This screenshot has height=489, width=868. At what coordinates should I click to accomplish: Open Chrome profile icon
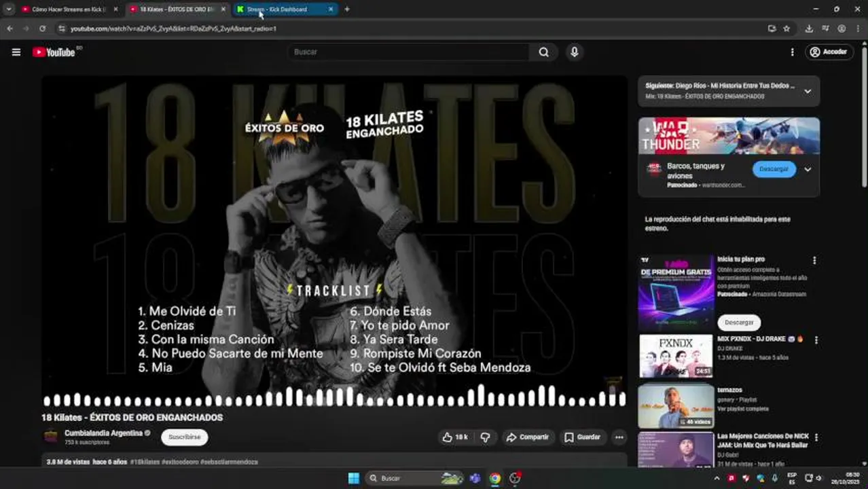point(842,29)
